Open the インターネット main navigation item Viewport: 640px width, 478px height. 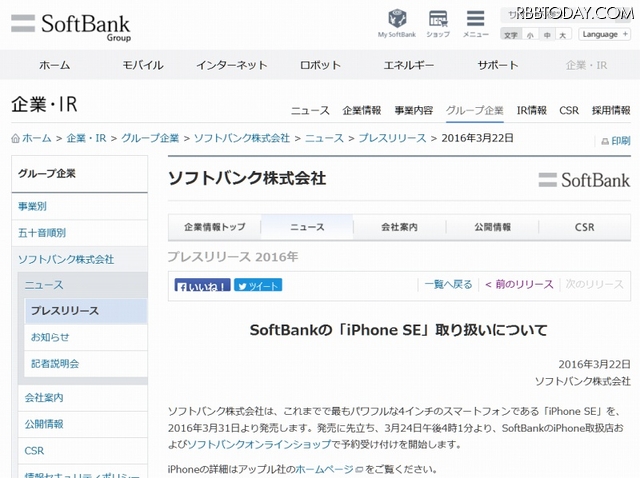click(x=231, y=65)
